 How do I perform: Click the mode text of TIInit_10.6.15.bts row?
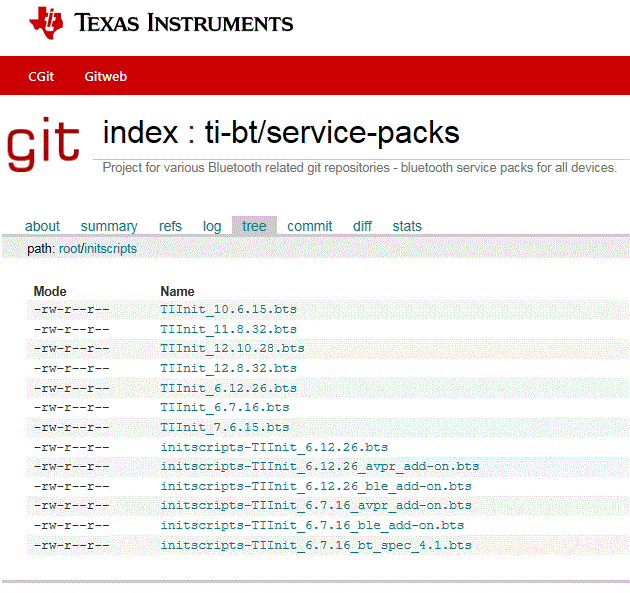click(72, 309)
